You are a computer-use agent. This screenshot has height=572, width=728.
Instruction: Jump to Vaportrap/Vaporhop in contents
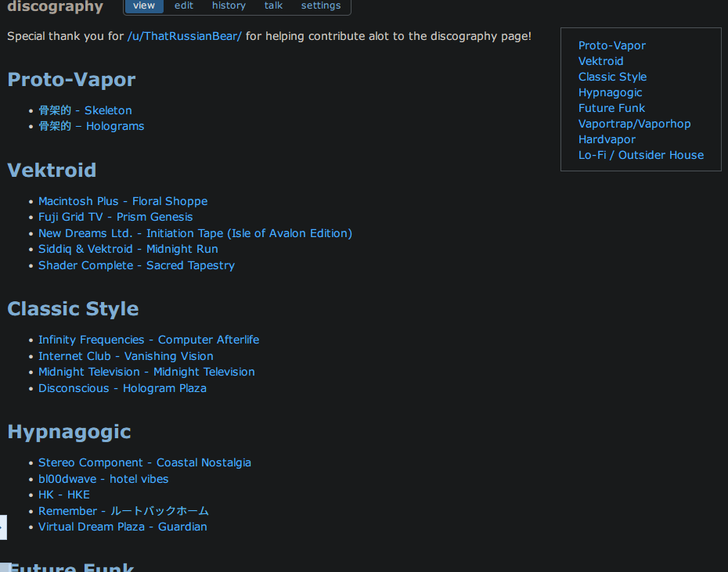point(635,124)
